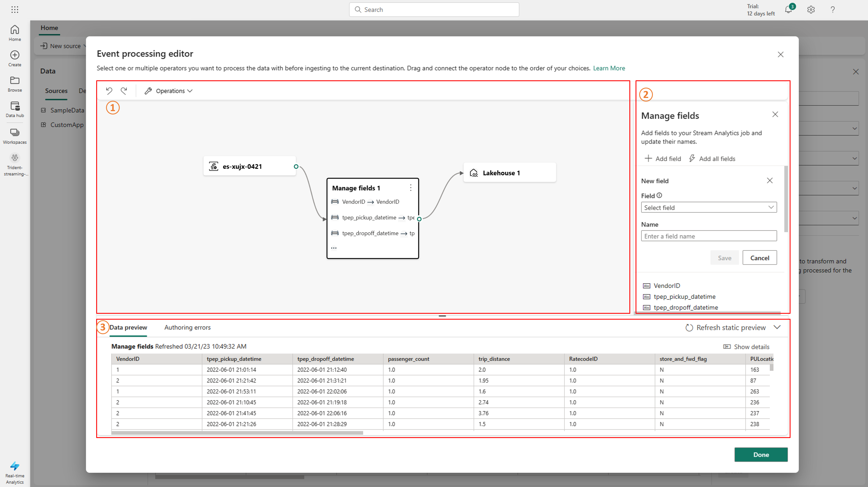Click tpep_dropoff_datetime in fields list
The image size is (868, 487).
(680, 307)
